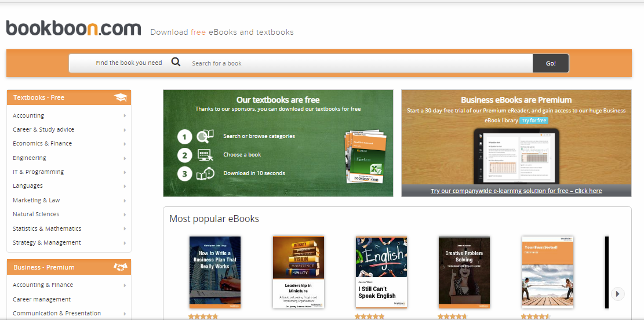Click the Go! search button
The width and height of the screenshot is (644, 320).
[x=551, y=63]
